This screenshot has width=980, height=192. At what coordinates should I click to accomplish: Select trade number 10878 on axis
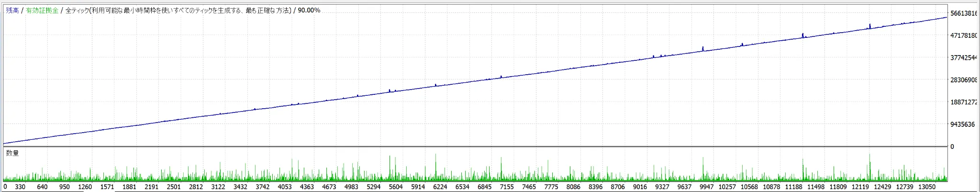point(771,187)
